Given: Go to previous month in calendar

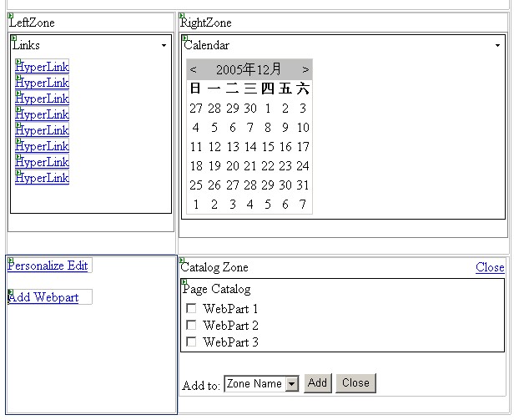Looking at the screenshot, I should (194, 69).
